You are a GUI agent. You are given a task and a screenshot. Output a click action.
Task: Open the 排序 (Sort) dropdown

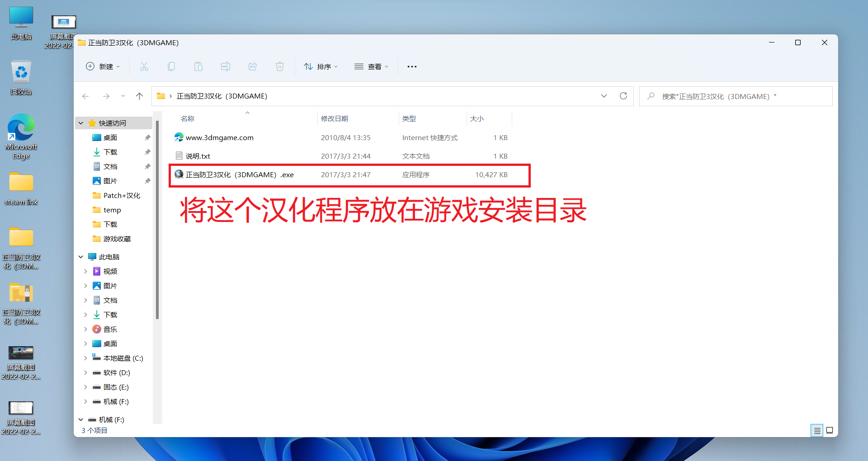coord(321,66)
